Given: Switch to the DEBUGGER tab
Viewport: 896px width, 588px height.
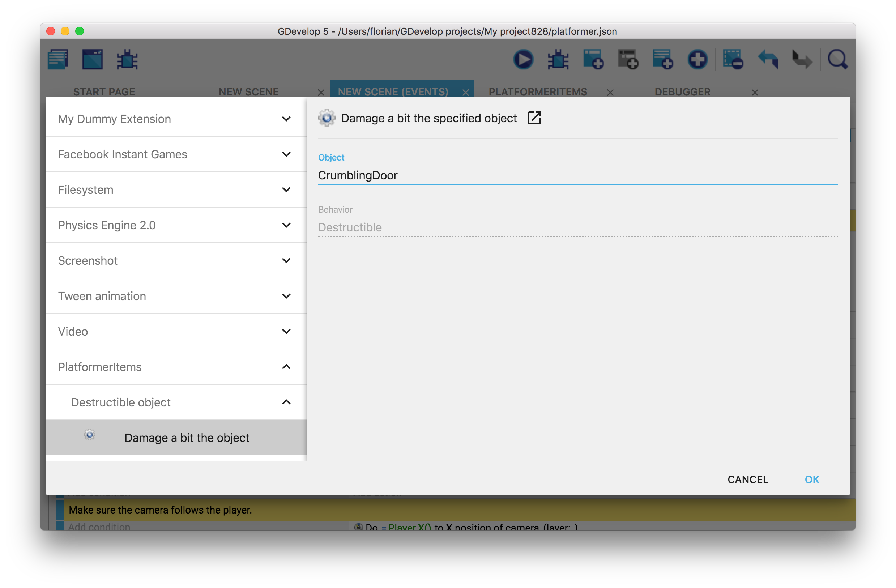Looking at the screenshot, I should pos(682,92).
